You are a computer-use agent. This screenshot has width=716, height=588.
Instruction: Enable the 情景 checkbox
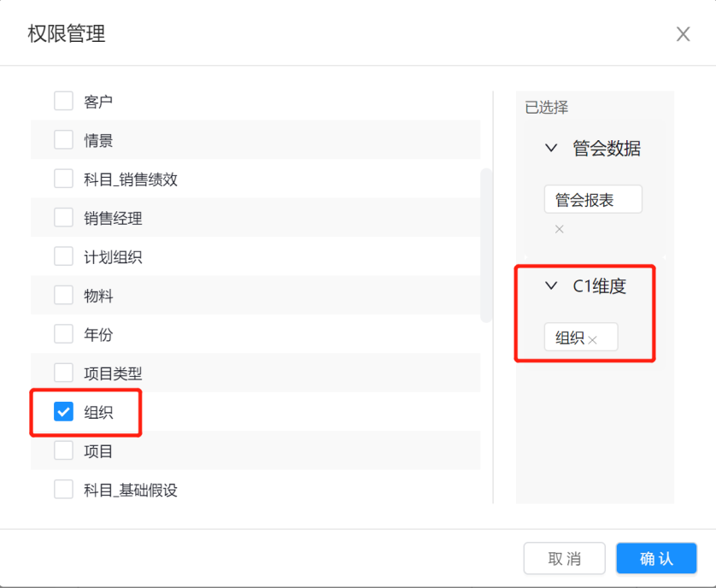click(x=63, y=140)
